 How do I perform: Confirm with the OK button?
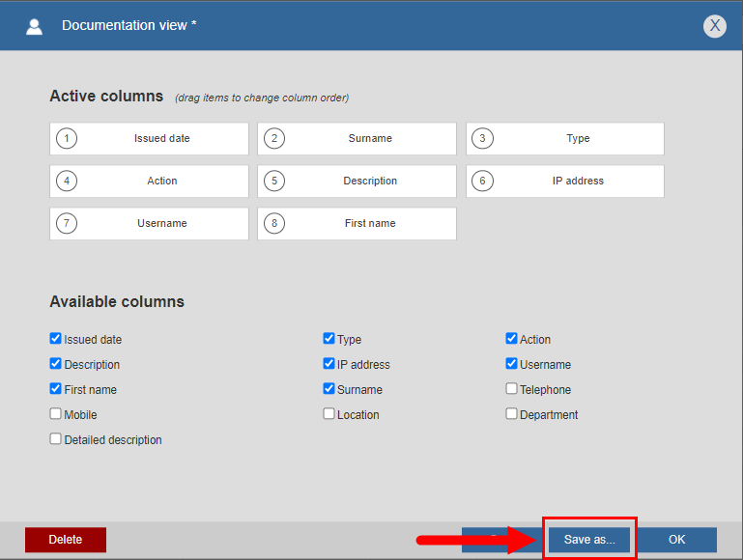tap(676, 540)
